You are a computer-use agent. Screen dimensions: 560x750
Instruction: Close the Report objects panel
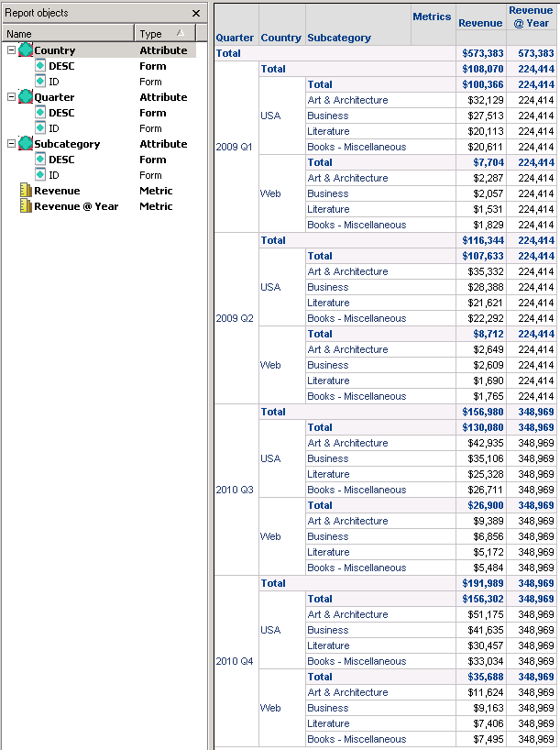coord(196,14)
